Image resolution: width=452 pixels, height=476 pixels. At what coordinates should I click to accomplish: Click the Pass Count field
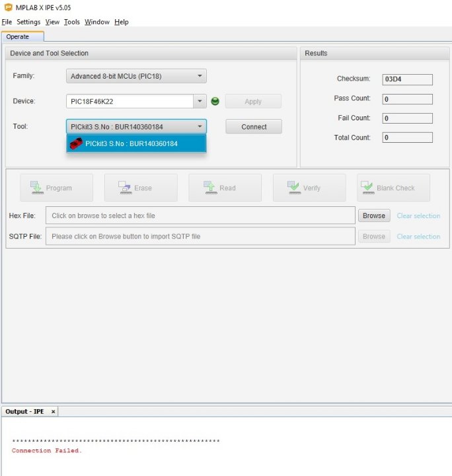(408, 99)
